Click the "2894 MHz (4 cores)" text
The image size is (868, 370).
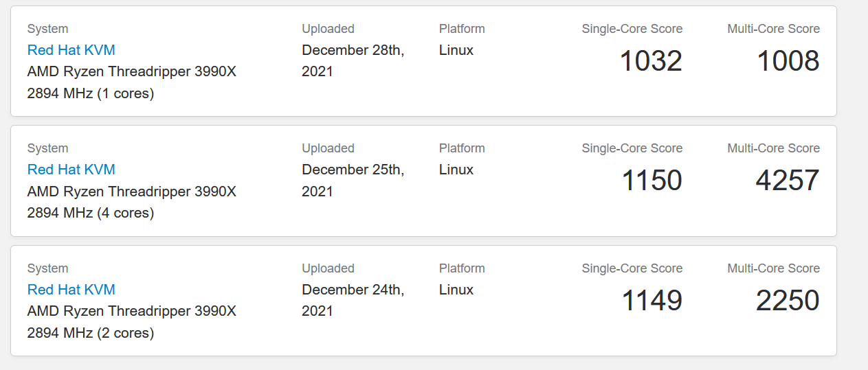(x=90, y=213)
